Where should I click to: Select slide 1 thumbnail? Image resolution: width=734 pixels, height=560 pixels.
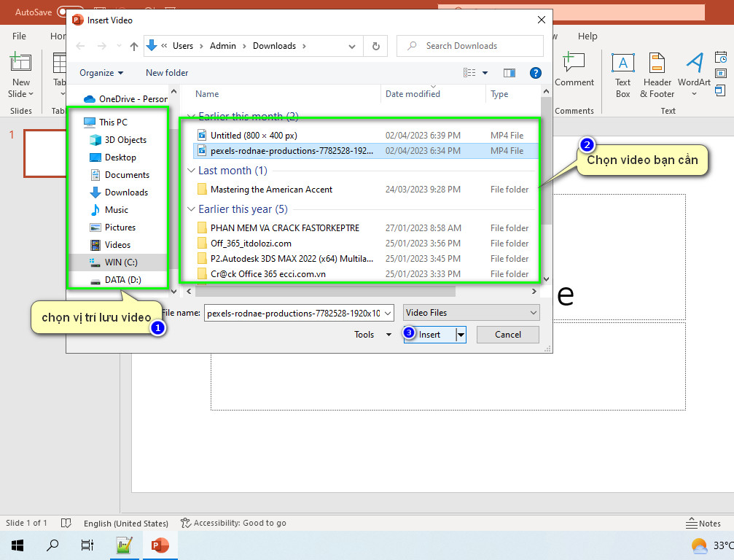tap(45, 154)
